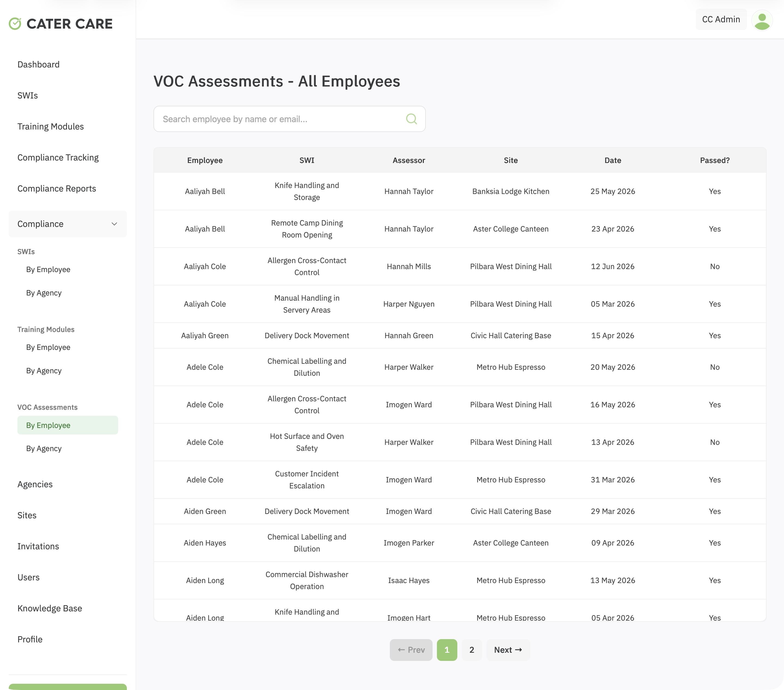The width and height of the screenshot is (784, 690).
Task: Select By Employee under VOC Assessments
Action: 68,425
